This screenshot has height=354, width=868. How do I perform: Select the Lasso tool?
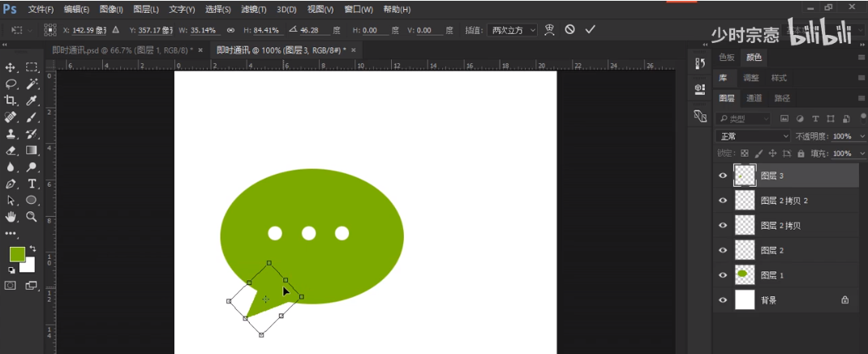[x=10, y=84]
